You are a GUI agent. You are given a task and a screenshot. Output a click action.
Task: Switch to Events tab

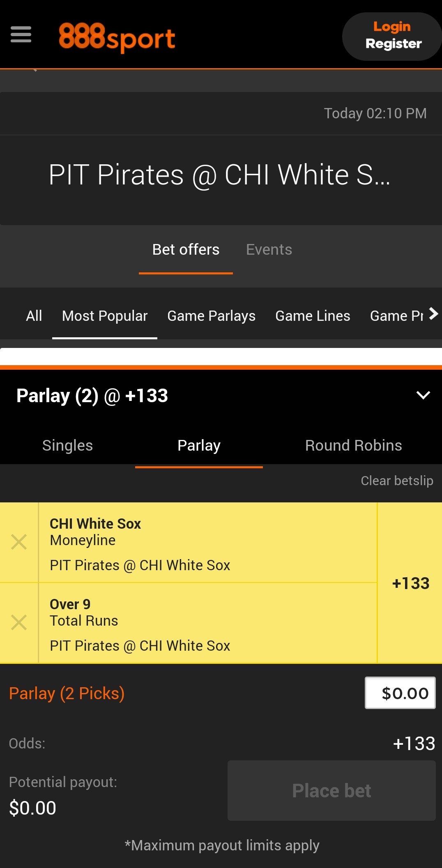(269, 250)
